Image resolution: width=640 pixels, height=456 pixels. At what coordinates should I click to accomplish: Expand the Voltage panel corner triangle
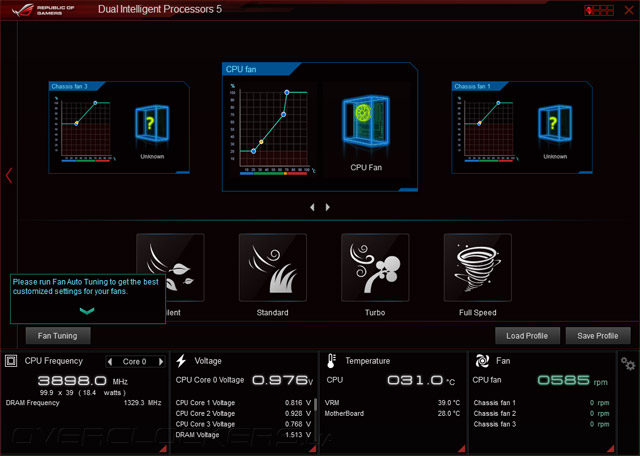coord(312,449)
